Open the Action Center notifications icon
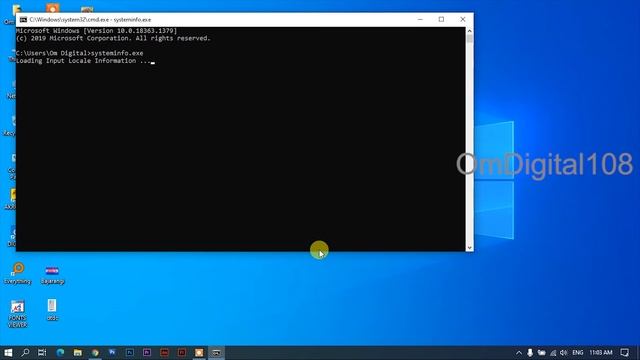The image size is (640, 360). pos(624,353)
